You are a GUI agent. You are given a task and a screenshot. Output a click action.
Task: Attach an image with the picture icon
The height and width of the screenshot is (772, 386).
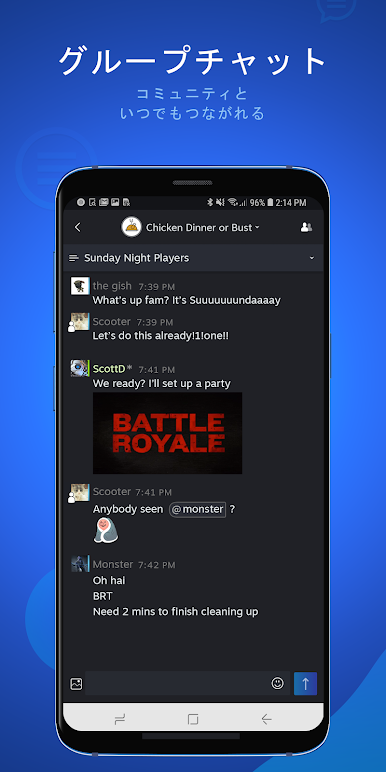click(76, 683)
